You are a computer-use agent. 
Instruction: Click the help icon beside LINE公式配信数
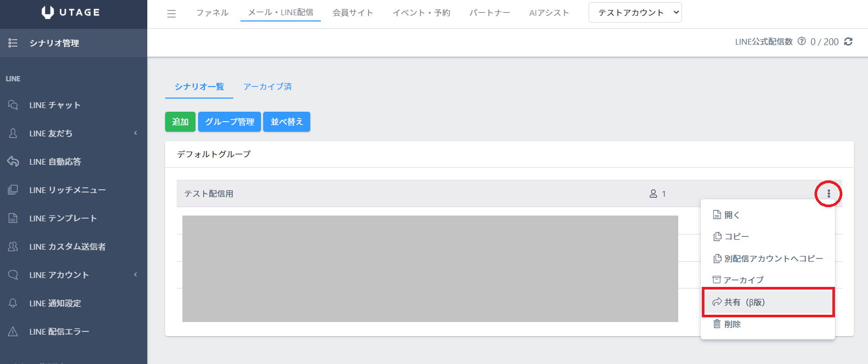(801, 41)
